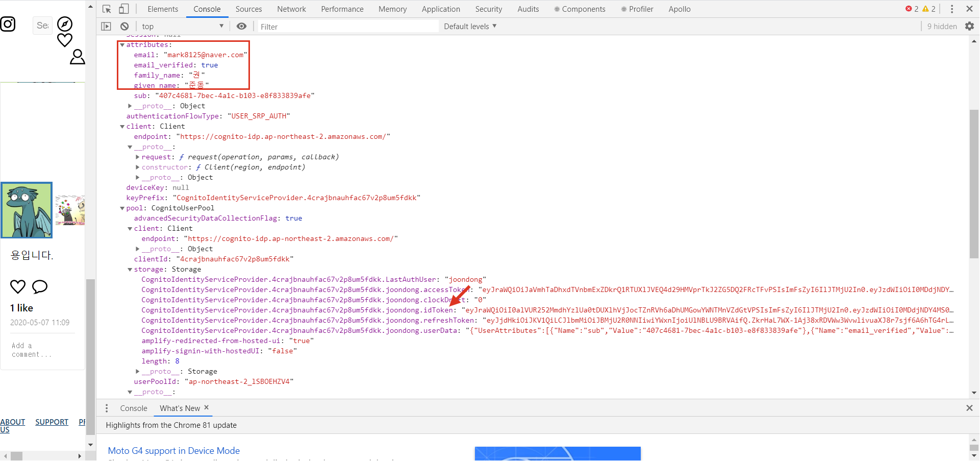The width and height of the screenshot is (980, 461).
Task: Expand the constructor function entry
Action: [x=138, y=167]
